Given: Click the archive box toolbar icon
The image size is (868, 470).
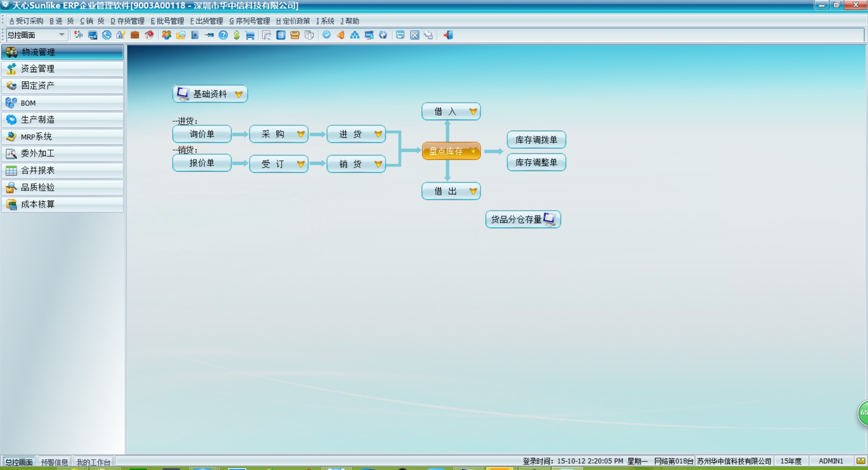Looking at the screenshot, I should pos(295,35).
